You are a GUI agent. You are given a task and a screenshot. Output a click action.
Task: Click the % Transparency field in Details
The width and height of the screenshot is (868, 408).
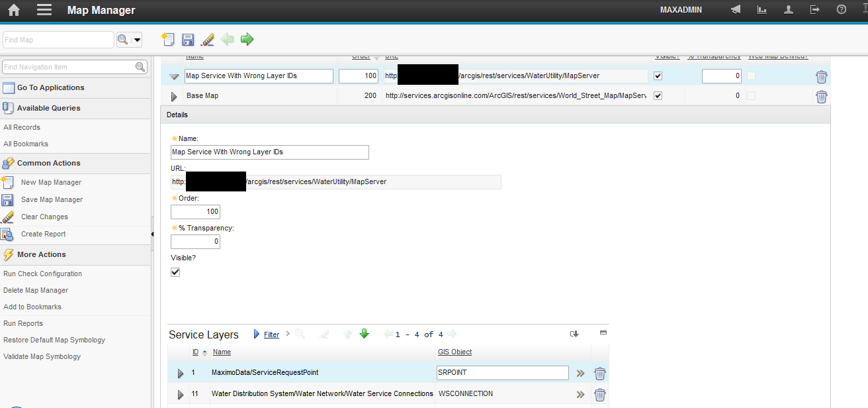195,242
